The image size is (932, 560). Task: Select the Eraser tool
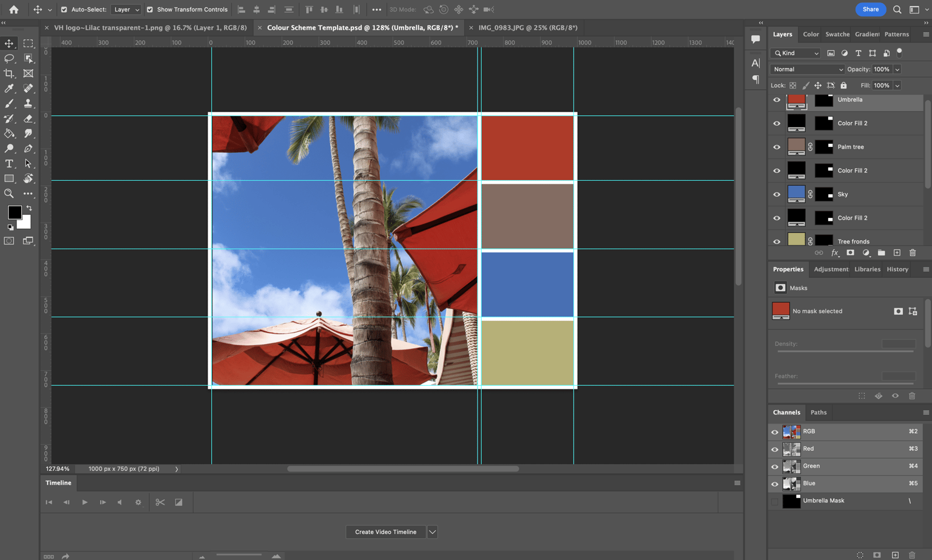(28, 119)
